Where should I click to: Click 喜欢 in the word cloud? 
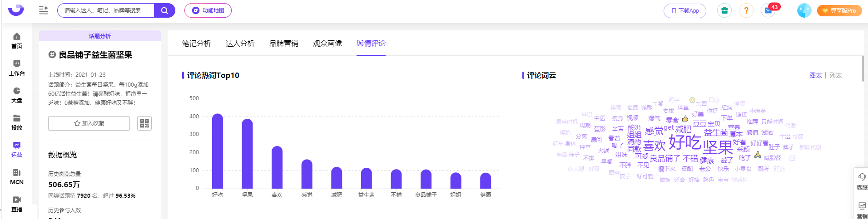tap(655, 146)
